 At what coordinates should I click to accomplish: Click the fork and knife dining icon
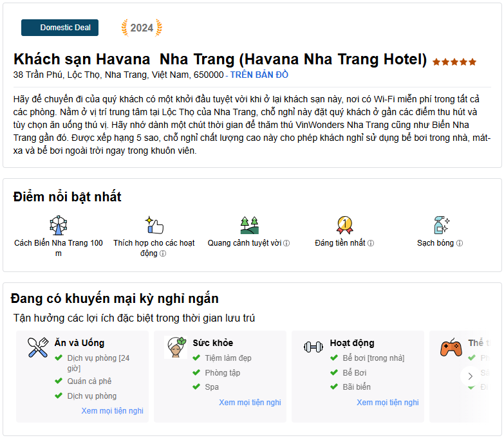pyautogui.click(x=38, y=347)
